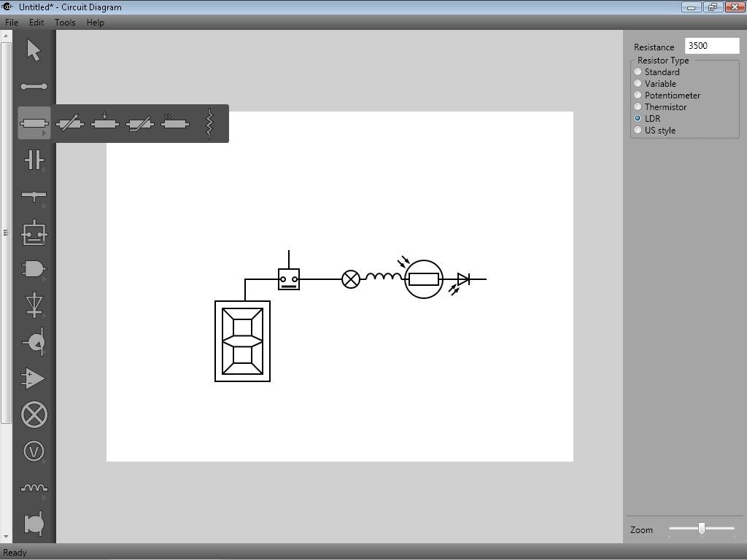Image resolution: width=747 pixels, height=560 pixels.
Task: Select the resistor tool
Action: pyautogui.click(x=33, y=122)
